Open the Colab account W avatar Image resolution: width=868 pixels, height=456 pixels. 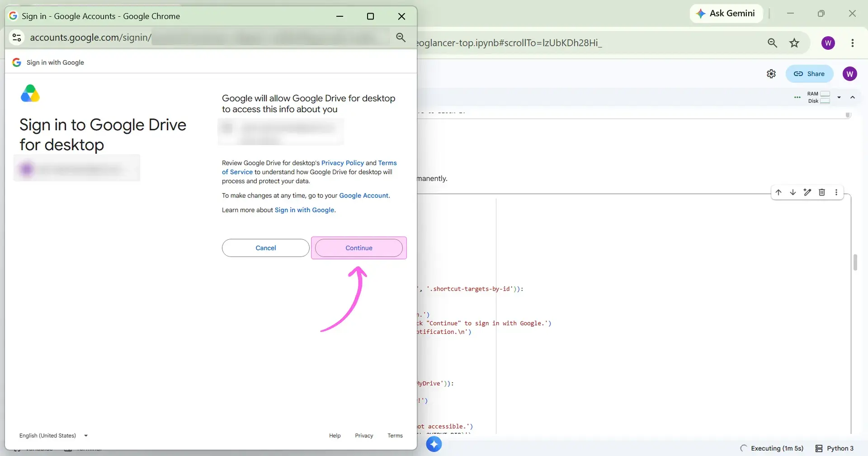(x=850, y=74)
